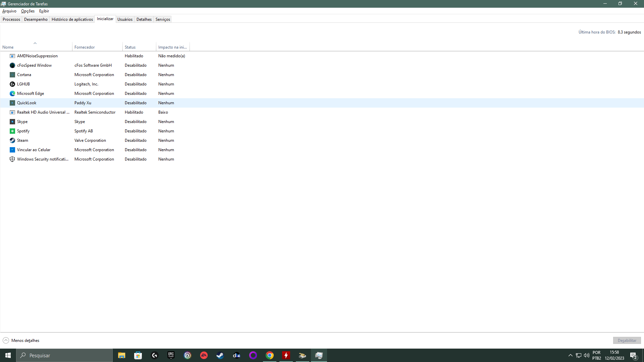Open Logitech G HUB taskbar icon
This screenshot has height=362, width=644.
[155, 355]
